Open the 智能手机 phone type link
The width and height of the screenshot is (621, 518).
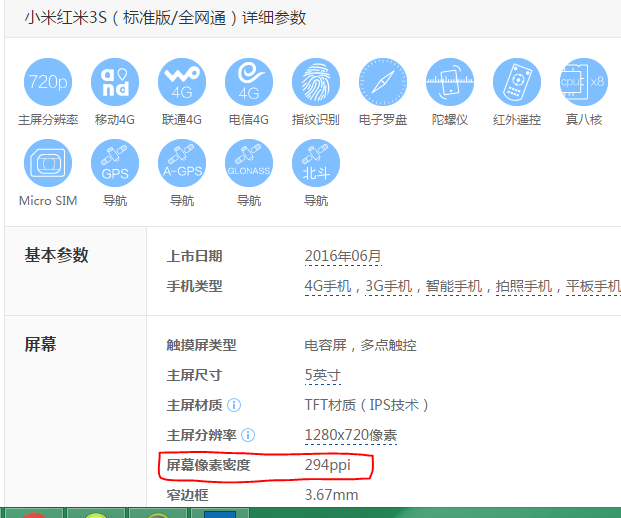pyautogui.click(x=454, y=286)
